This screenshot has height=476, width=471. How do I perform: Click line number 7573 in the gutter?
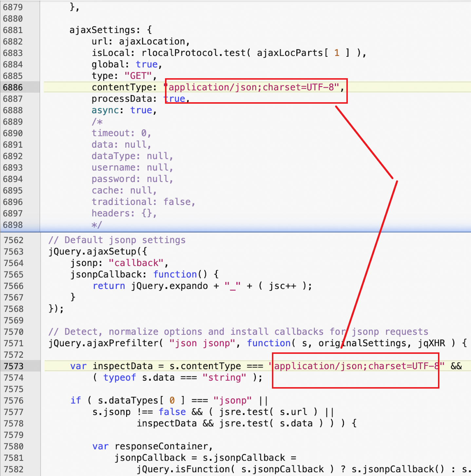click(14, 366)
